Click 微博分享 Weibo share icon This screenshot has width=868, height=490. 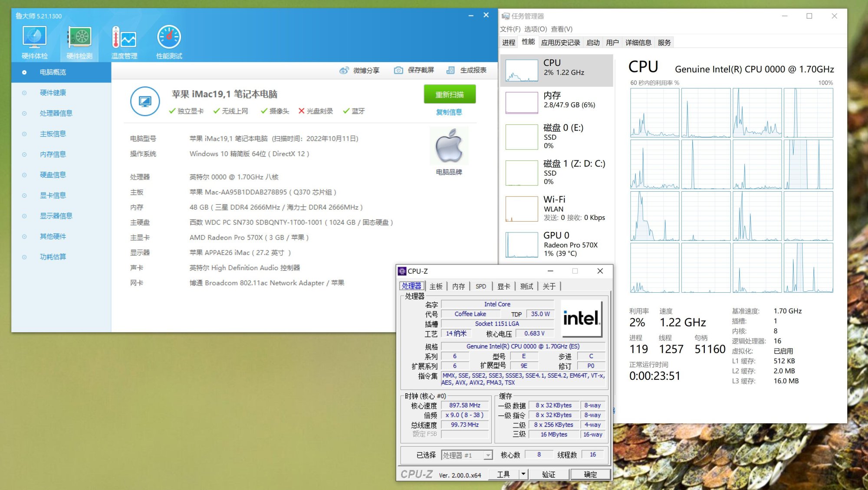344,70
